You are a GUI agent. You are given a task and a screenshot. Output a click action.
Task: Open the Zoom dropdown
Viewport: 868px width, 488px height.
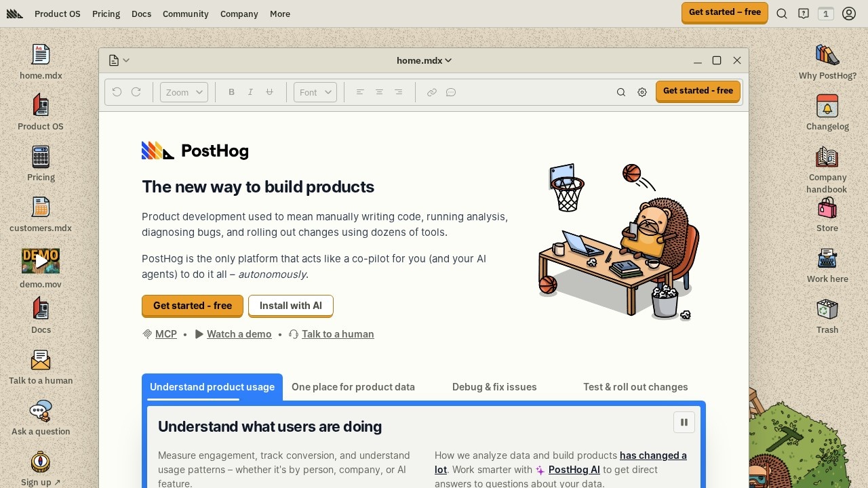click(184, 92)
